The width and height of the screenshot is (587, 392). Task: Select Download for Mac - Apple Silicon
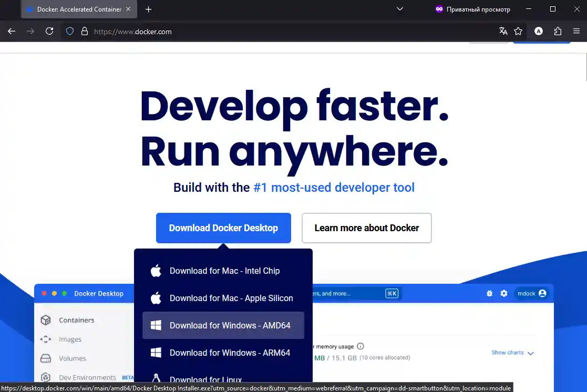(x=231, y=298)
